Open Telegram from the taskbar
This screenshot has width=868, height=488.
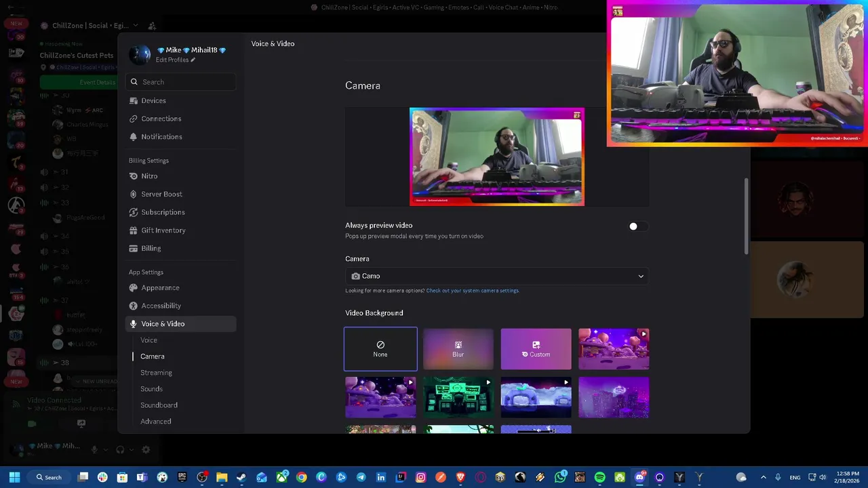(x=361, y=477)
